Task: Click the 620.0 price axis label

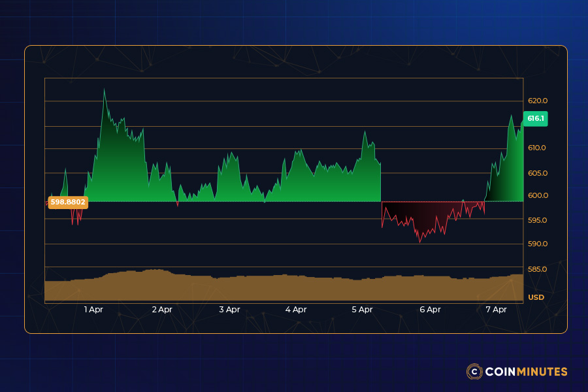Action: tap(537, 101)
